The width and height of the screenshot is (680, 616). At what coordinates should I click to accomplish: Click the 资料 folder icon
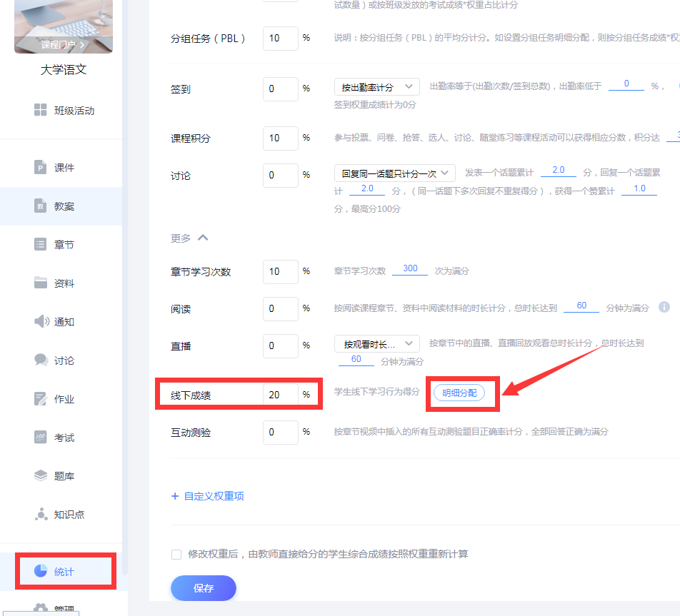pos(40,283)
